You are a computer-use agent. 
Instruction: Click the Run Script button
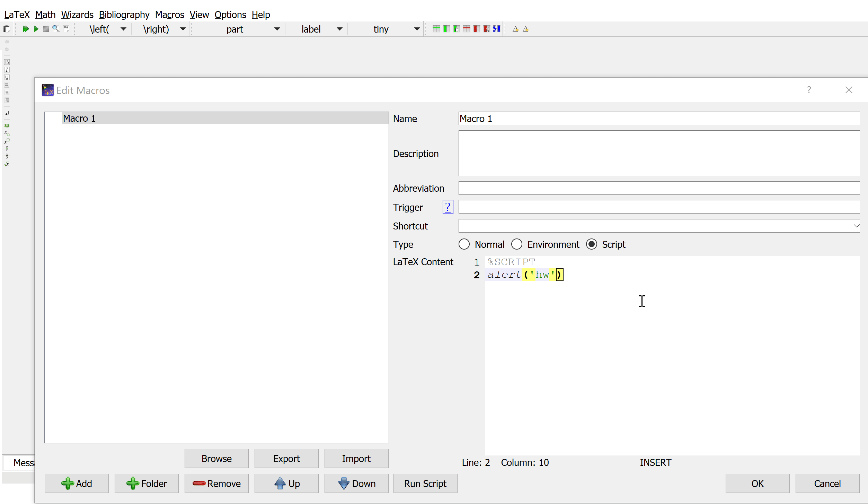[x=425, y=483]
